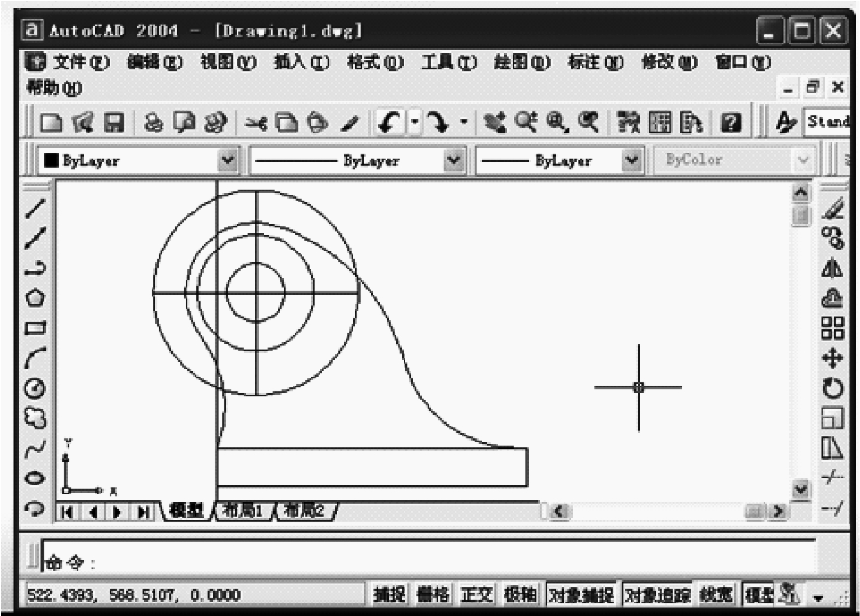The image size is (860, 616).
Task: Toggle 线宽 lineweight display
Action: click(x=717, y=594)
